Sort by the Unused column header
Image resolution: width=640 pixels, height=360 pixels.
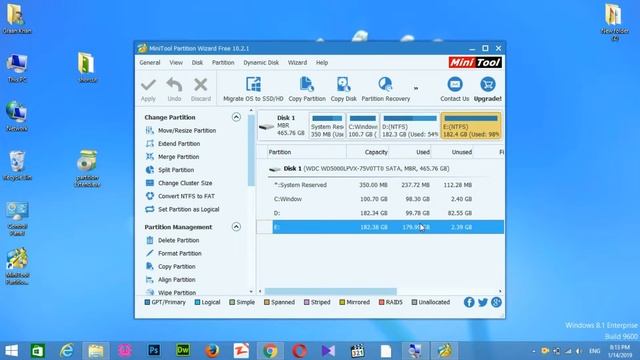click(453, 152)
